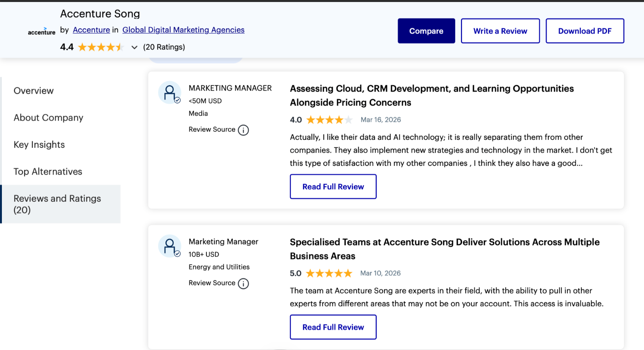Click the 5.0 star rating on second review
This screenshot has width=644, height=350.
coord(329,273)
